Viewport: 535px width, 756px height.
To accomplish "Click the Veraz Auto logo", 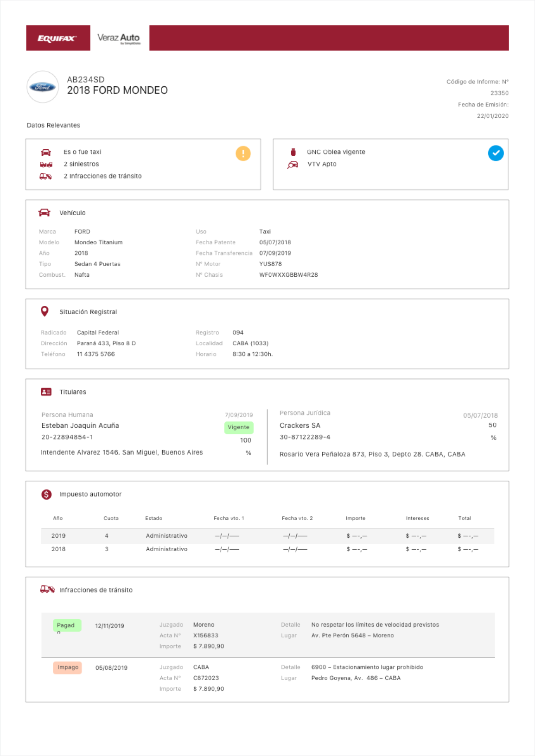I will click(119, 38).
